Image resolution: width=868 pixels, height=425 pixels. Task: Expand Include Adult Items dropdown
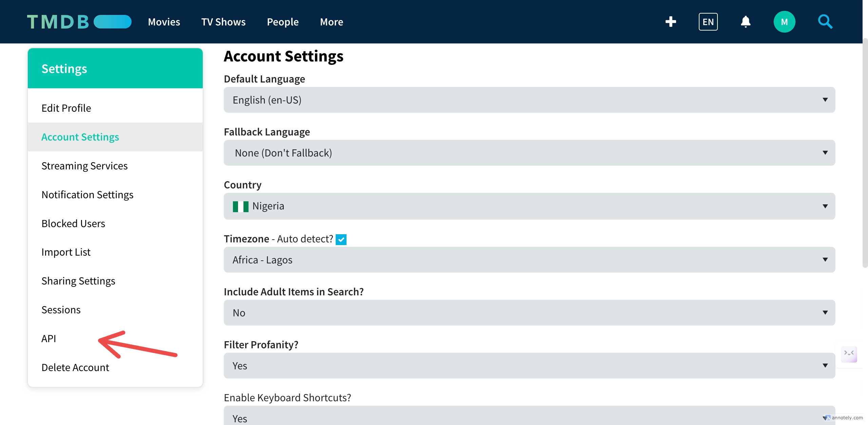tap(529, 313)
